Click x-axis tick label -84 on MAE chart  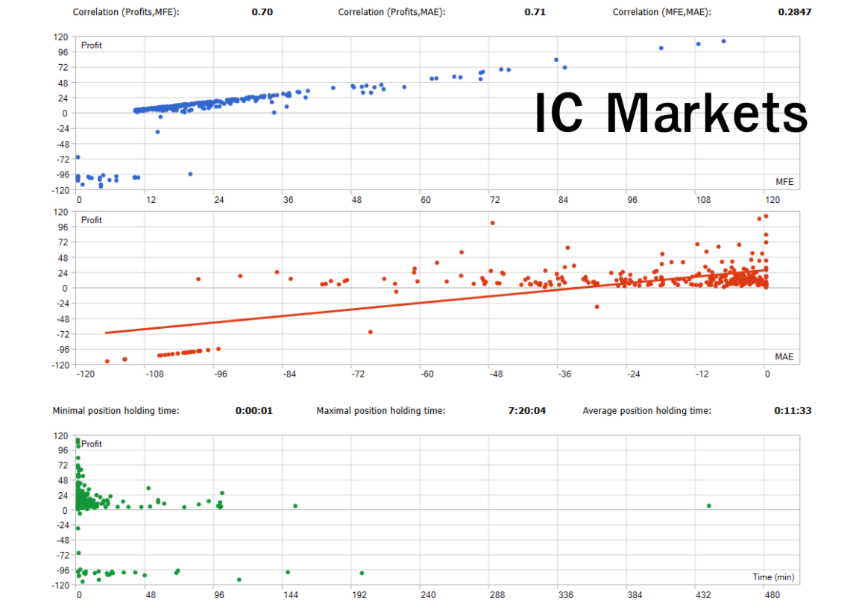[x=289, y=374]
